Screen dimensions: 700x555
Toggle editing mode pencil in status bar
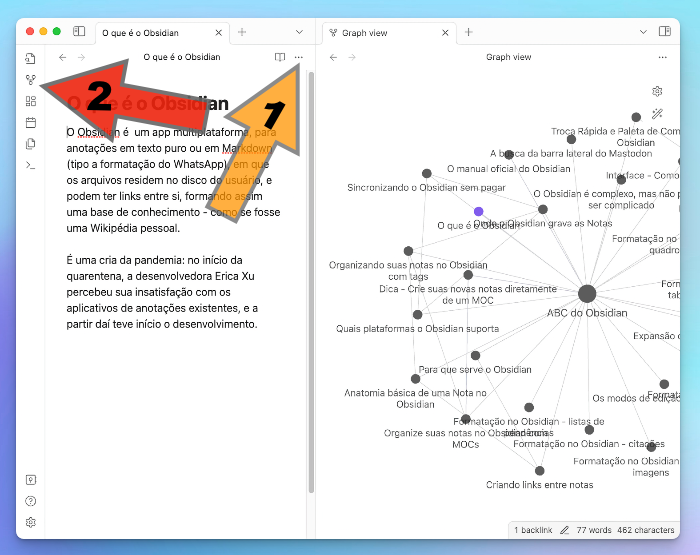tap(564, 530)
